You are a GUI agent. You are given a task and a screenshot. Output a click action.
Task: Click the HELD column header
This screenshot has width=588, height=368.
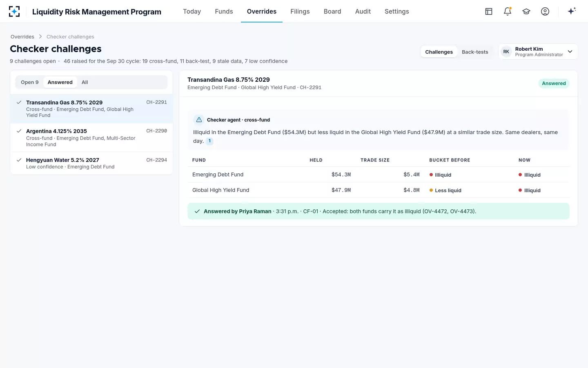click(x=316, y=160)
